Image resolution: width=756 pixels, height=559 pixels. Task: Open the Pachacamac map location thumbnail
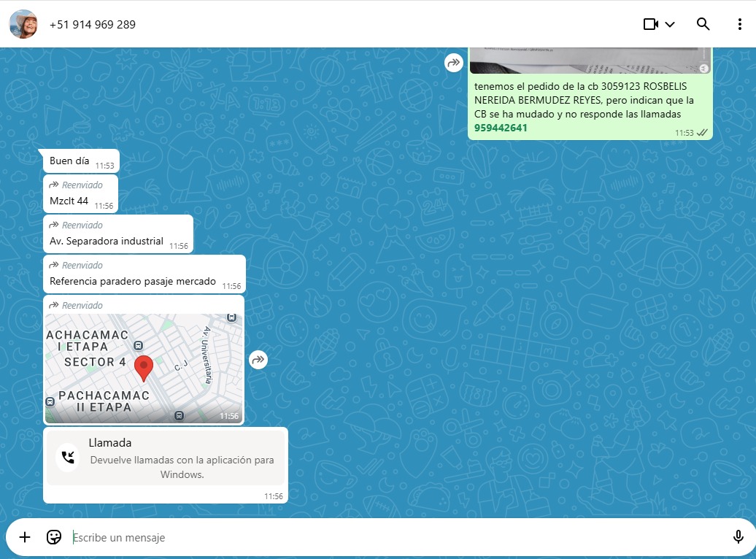coord(144,369)
